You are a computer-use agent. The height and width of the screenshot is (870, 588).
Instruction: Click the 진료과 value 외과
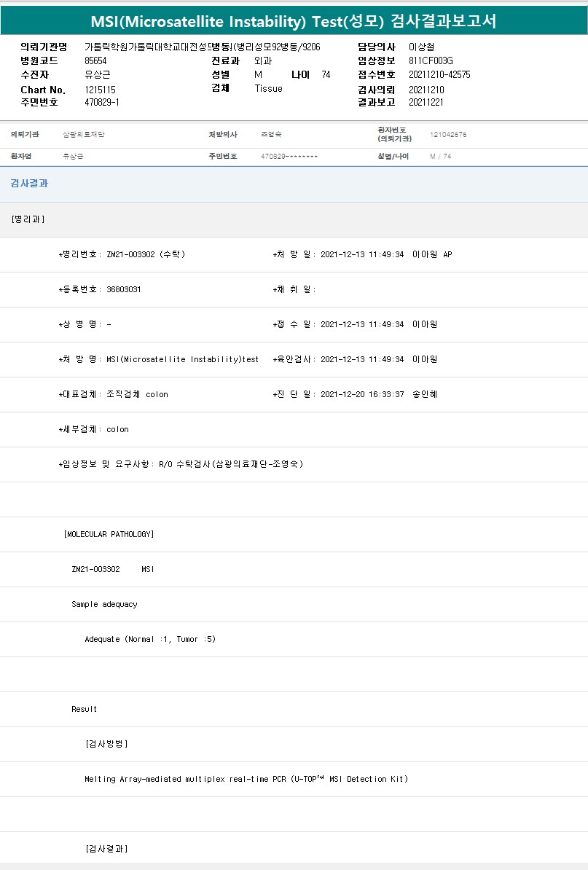[x=263, y=61]
